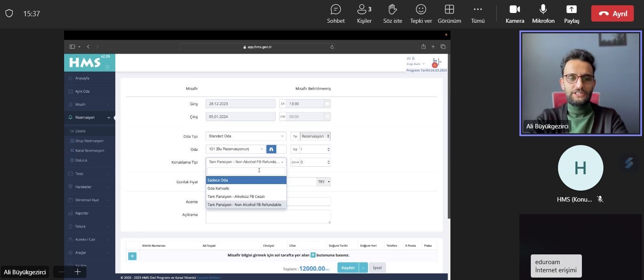
Task: Open the TRY currency dropdown
Action: click(323, 182)
